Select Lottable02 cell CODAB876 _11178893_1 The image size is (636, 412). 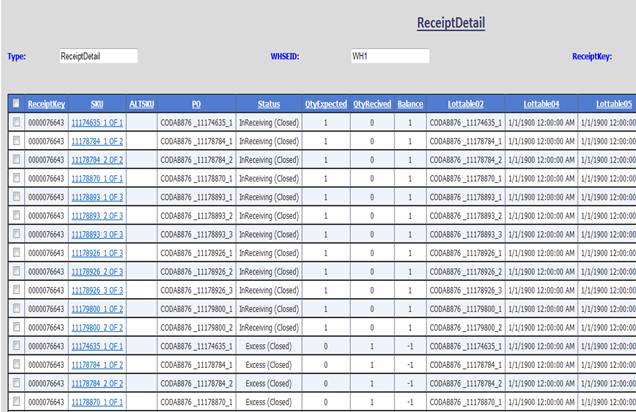pos(466,197)
